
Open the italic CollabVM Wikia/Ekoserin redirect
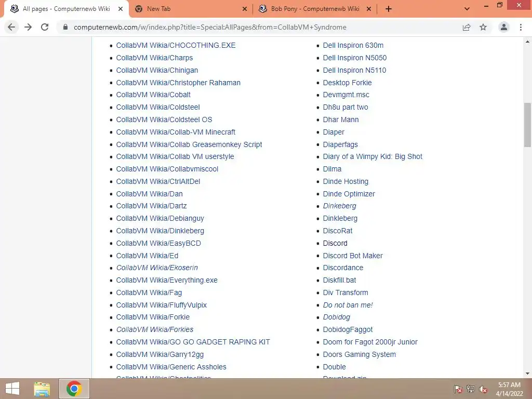157,268
